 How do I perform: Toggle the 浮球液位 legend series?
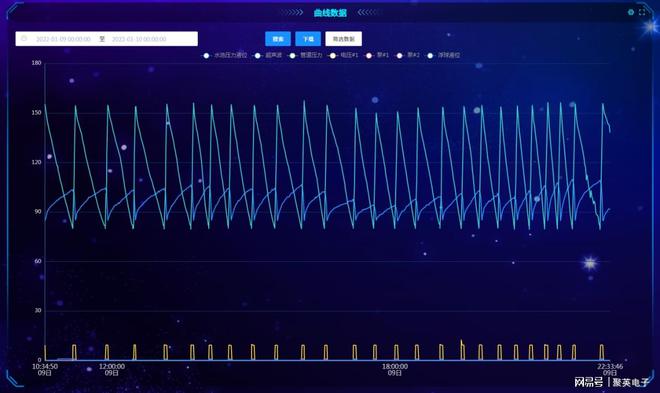coord(444,55)
